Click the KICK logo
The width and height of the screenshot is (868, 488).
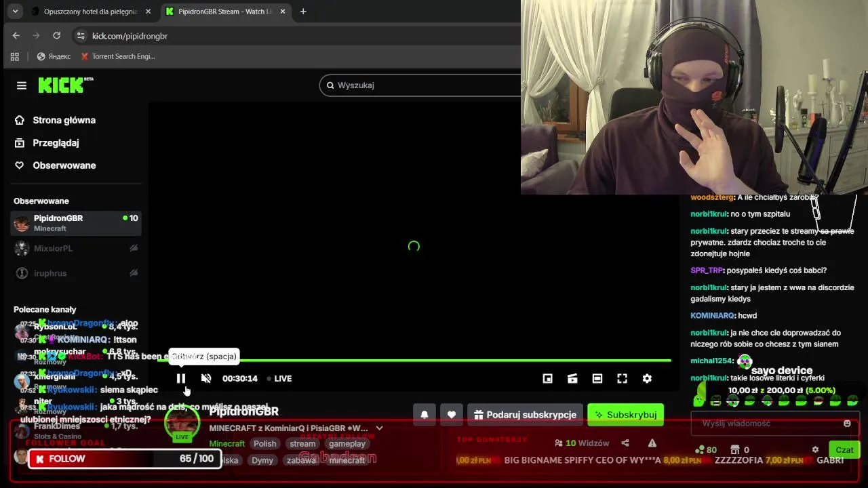pos(65,85)
